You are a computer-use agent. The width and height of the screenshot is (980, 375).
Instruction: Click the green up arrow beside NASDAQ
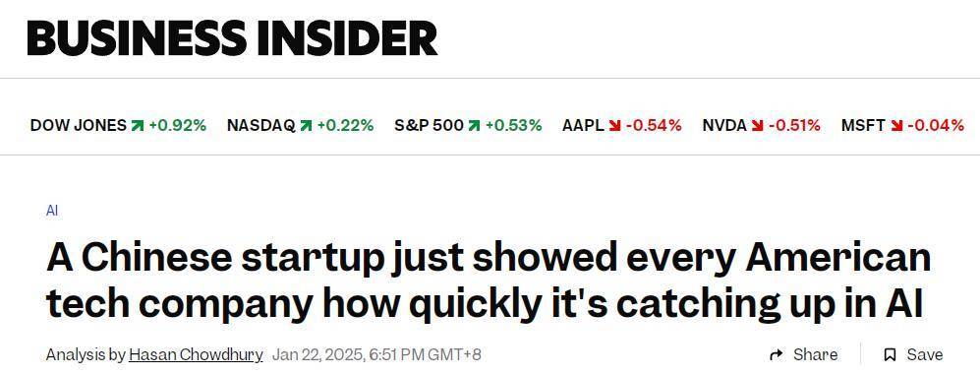coord(306,126)
